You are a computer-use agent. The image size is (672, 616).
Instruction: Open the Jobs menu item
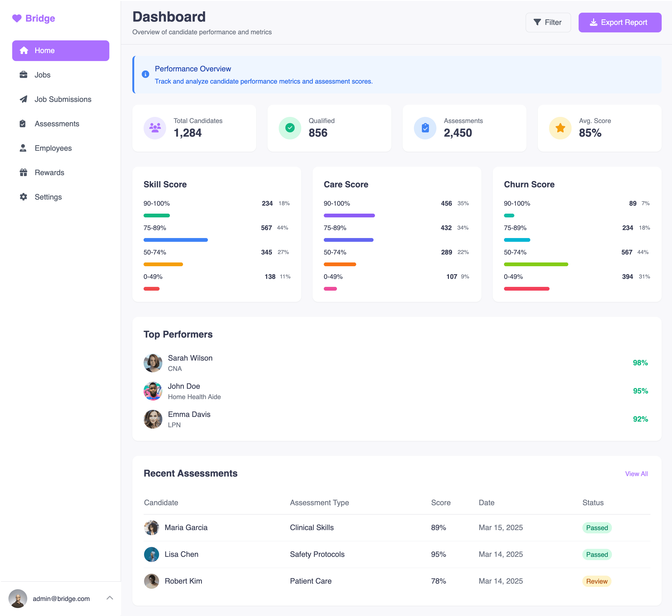42,75
